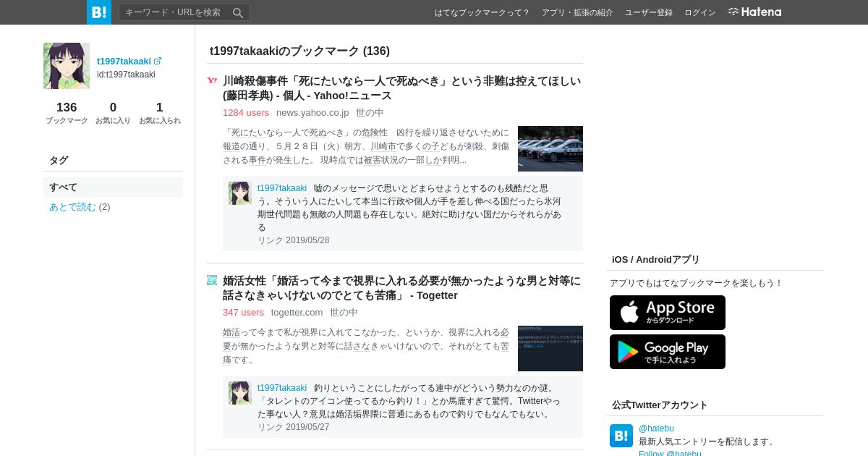Screen dimensions: 868x456
Task: Select the あとで読む tag
Action: pos(72,207)
